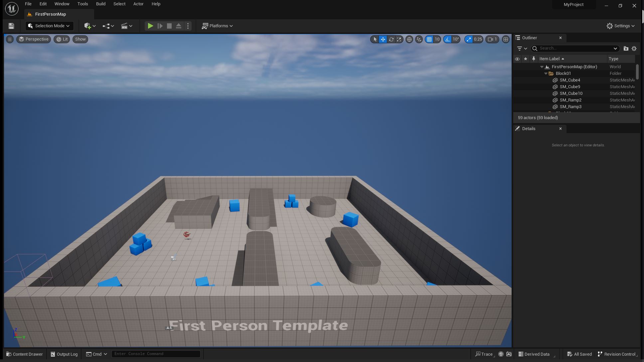Toggle the Lit viewport shading mode

[62, 39]
